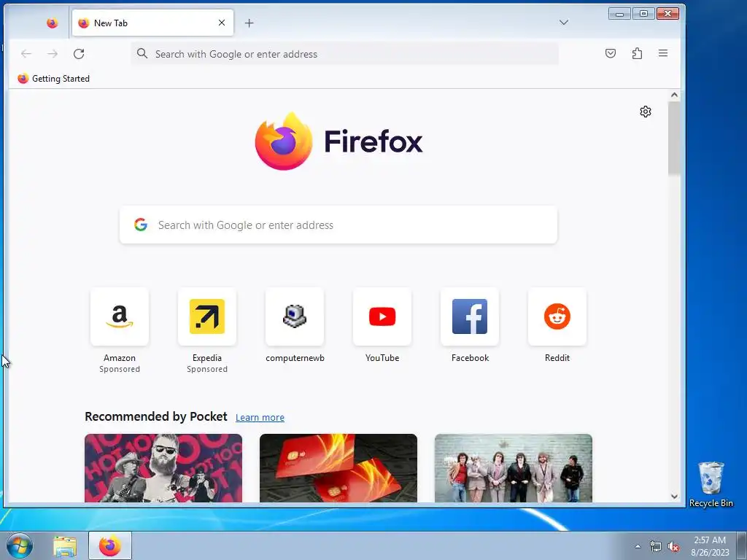Click the page Google search box
The image size is (747, 560).
pyautogui.click(x=338, y=225)
